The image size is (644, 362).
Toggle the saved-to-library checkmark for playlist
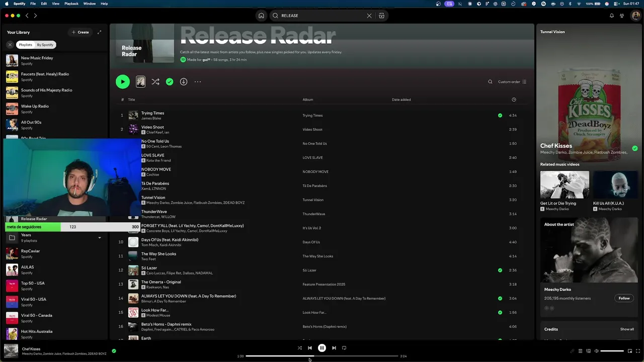click(x=170, y=81)
